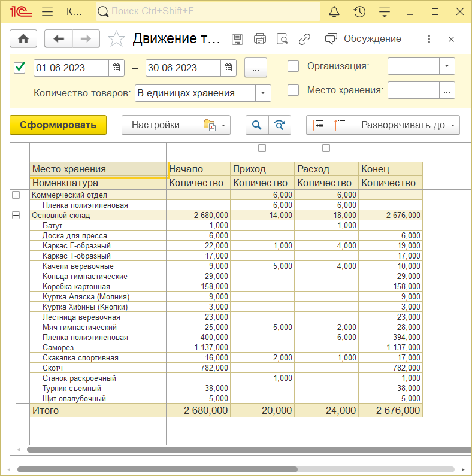Click the Саморез row

click(226, 347)
